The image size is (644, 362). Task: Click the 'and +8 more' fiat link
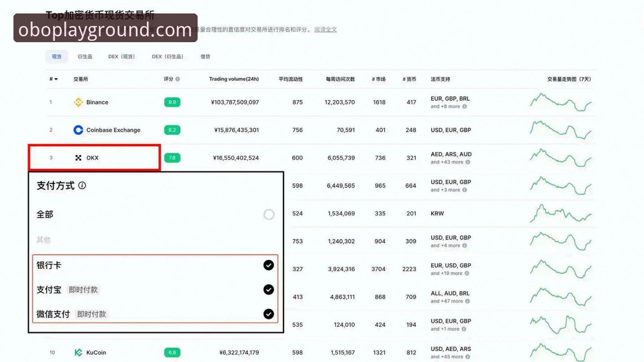[x=445, y=107]
